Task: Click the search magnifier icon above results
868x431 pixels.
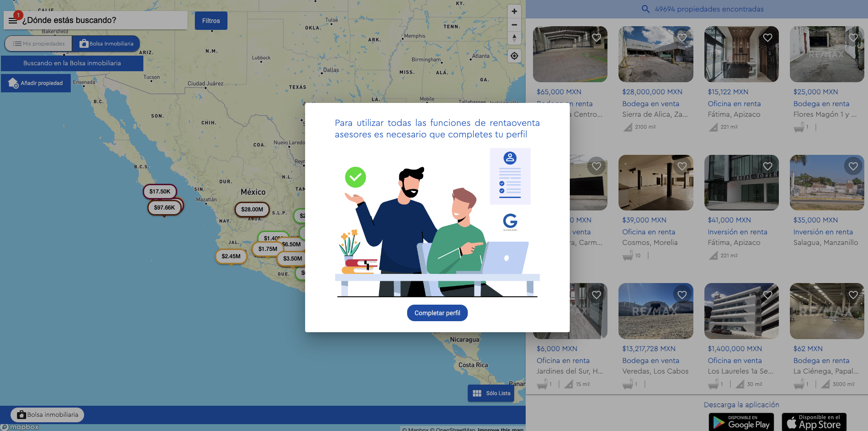Action: pyautogui.click(x=645, y=9)
